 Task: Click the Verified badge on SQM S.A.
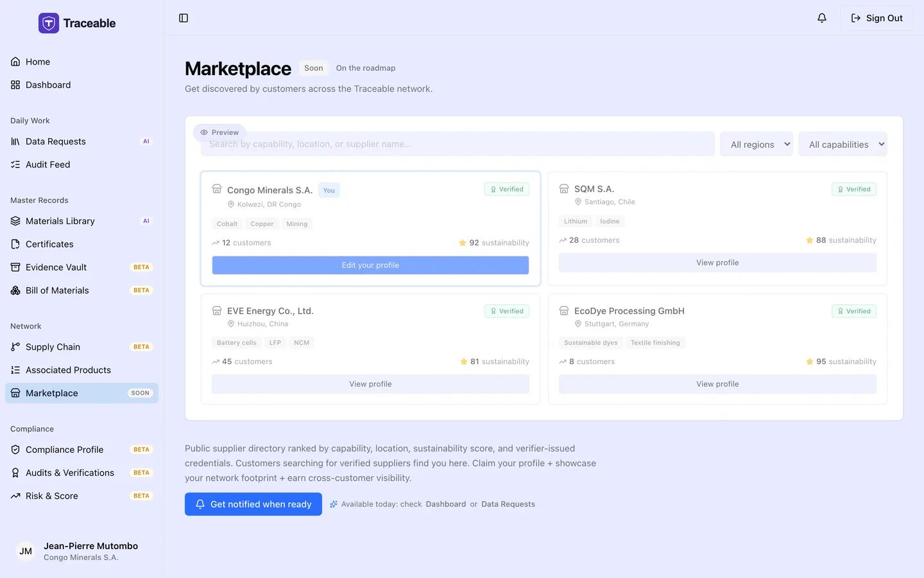click(853, 189)
